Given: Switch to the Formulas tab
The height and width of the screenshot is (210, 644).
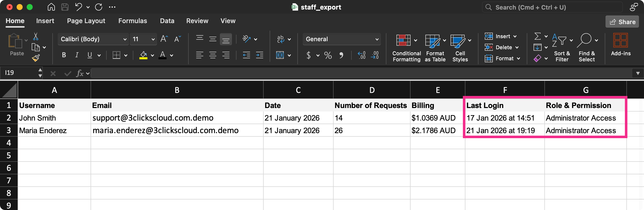Looking at the screenshot, I should (133, 21).
